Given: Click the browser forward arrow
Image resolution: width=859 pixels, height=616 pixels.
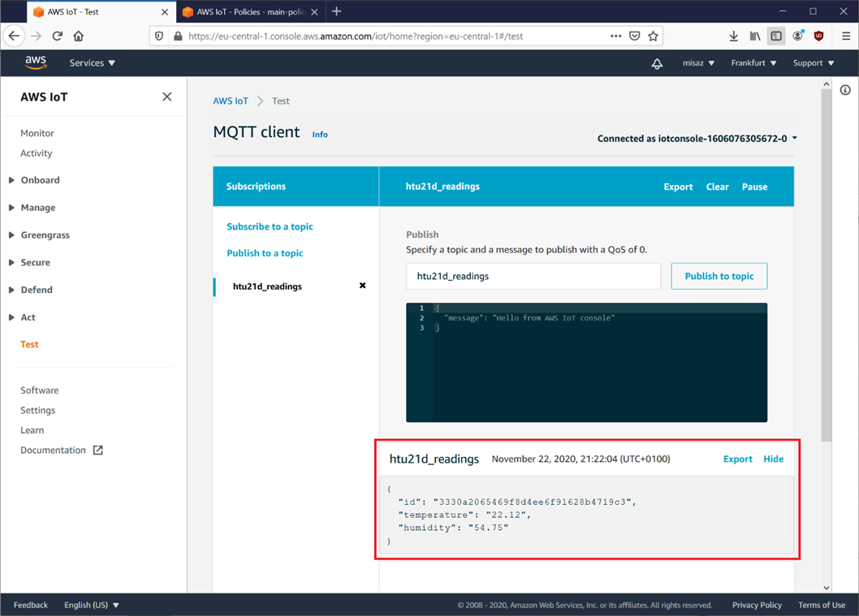Looking at the screenshot, I should pyautogui.click(x=37, y=37).
